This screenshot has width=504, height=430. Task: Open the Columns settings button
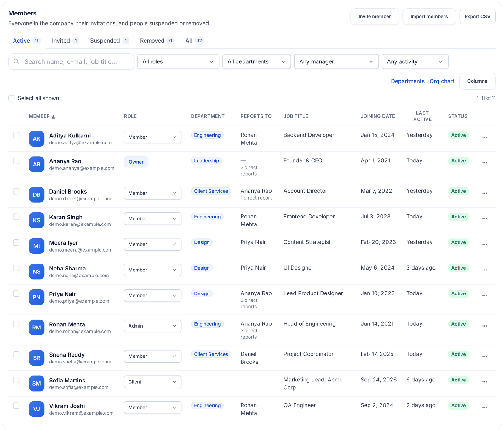(x=477, y=81)
